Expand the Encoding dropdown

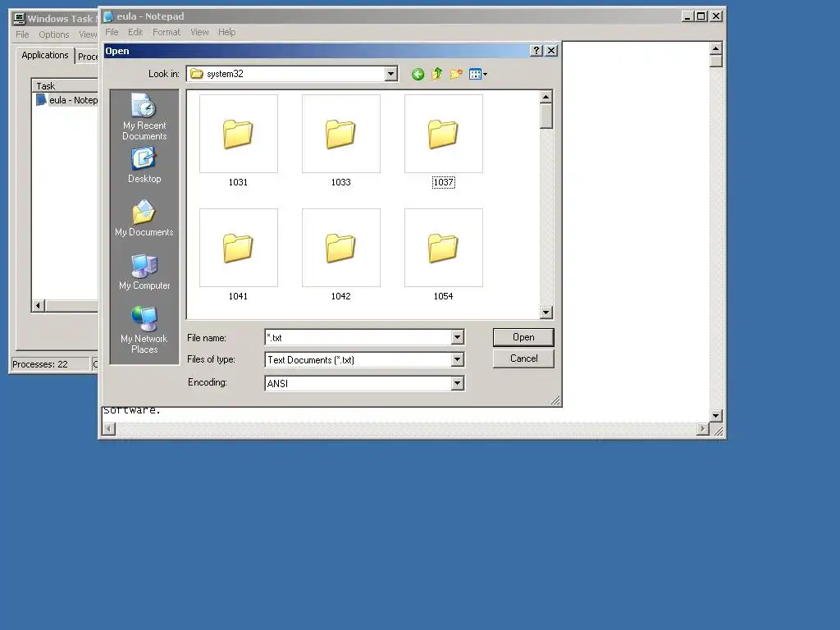(457, 383)
